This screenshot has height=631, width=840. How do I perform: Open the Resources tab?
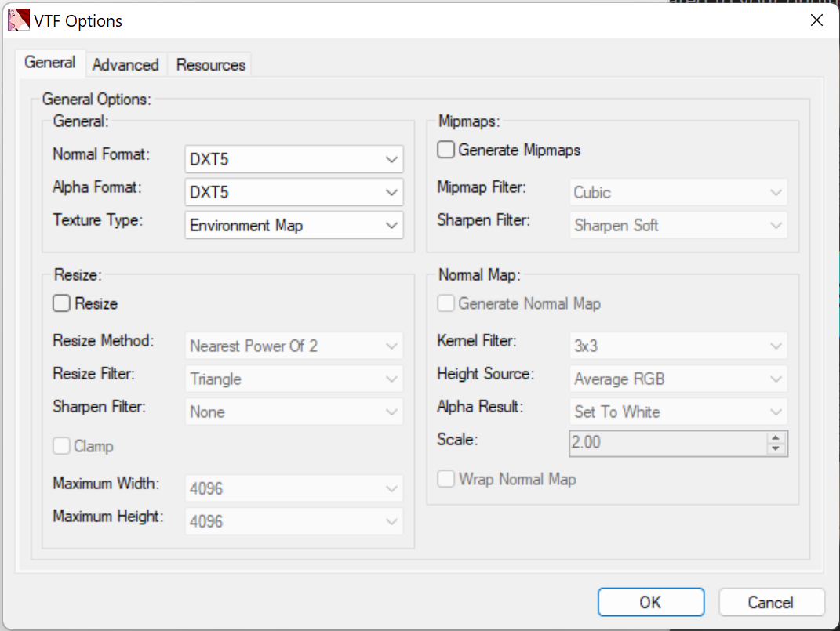pyautogui.click(x=211, y=65)
